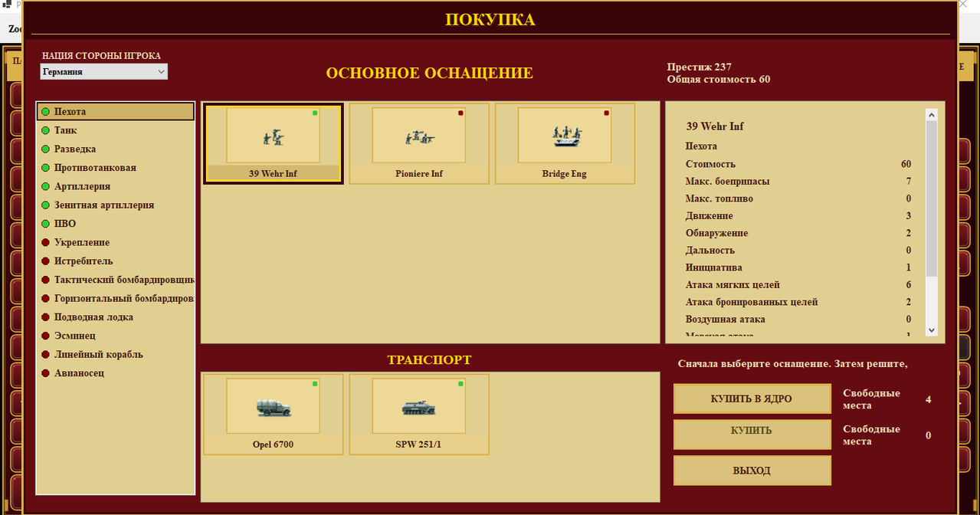
Task: Click the Общая стоимость 60 text
Action: 719,79
